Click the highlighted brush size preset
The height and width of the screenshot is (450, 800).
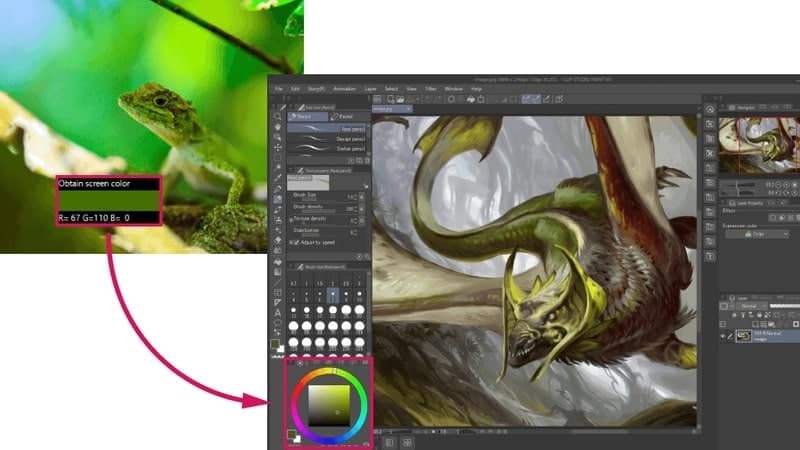click(333, 294)
